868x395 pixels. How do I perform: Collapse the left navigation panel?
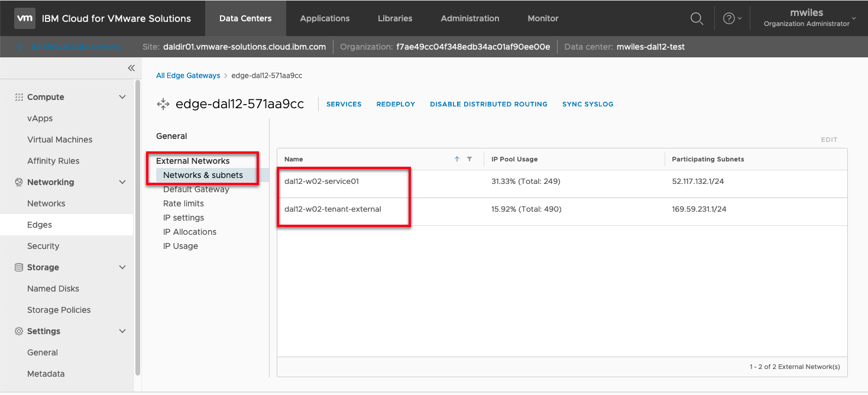coord(131,68)
